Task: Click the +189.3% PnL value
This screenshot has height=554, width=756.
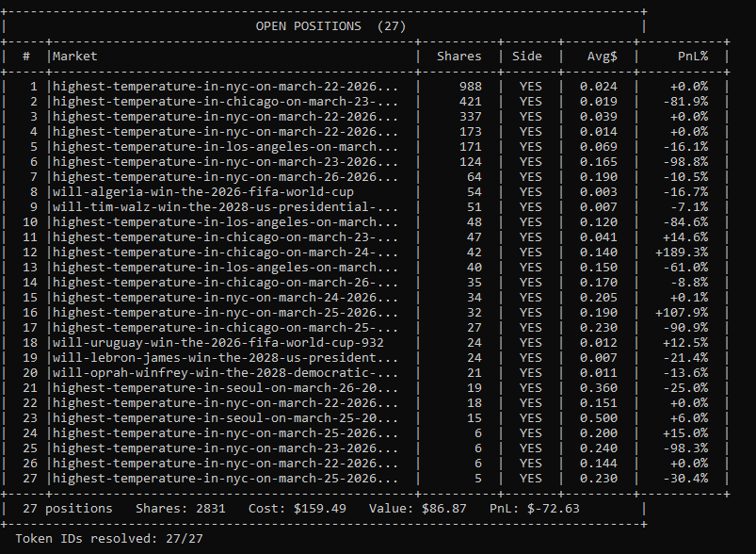Action: tap(682, 252)
